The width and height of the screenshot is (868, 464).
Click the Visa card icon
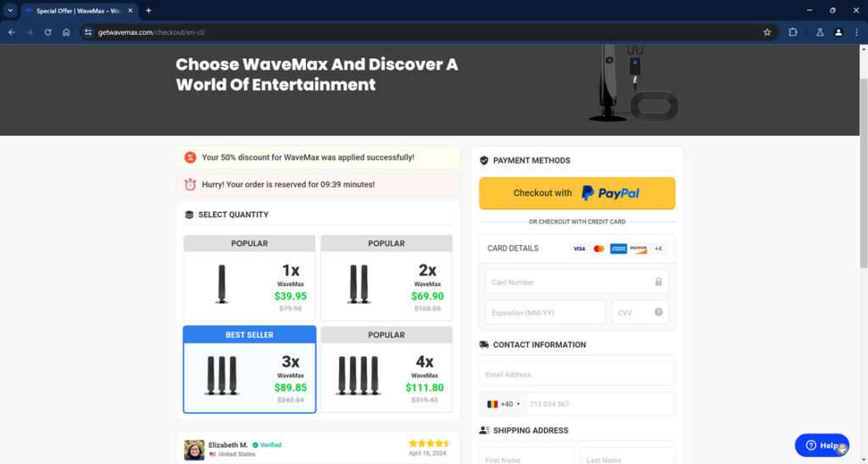pos(579,249)
